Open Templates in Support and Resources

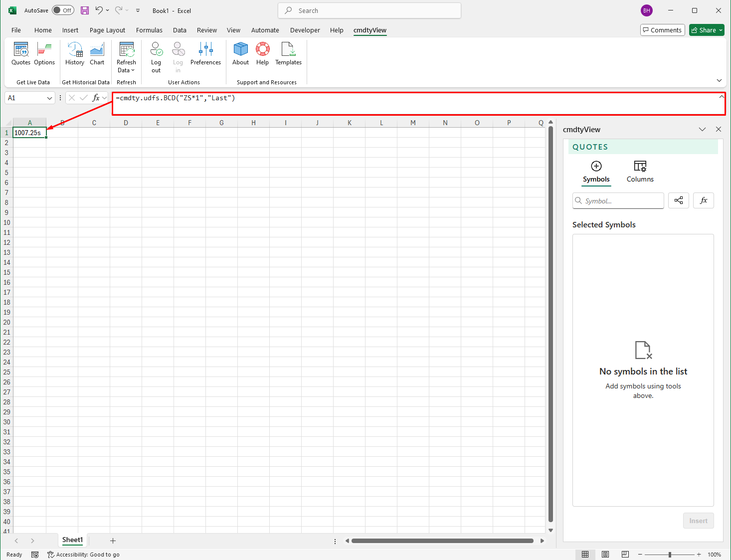[x=288, y=54]
